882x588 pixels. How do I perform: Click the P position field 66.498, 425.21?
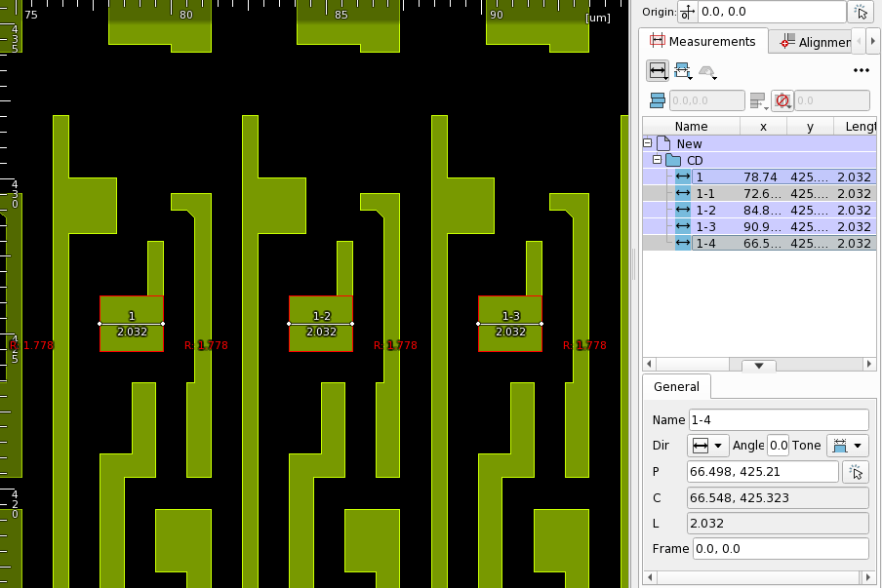(x=763, y=472)
